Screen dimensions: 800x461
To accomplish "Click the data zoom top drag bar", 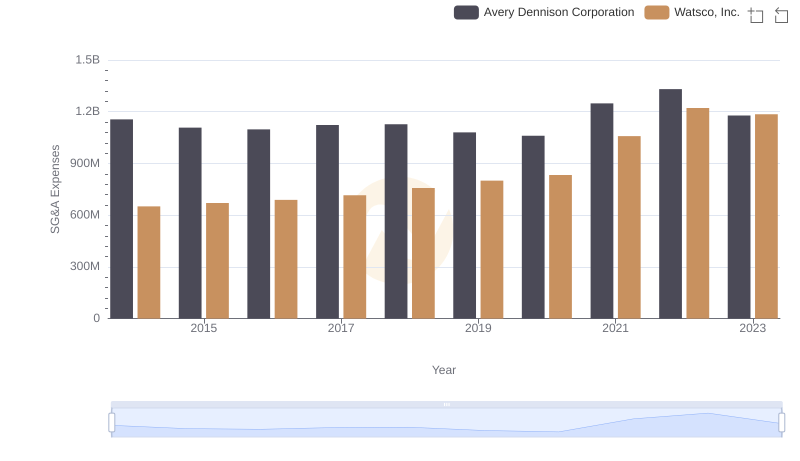I will pyautogui.click(x=446, y=404).
